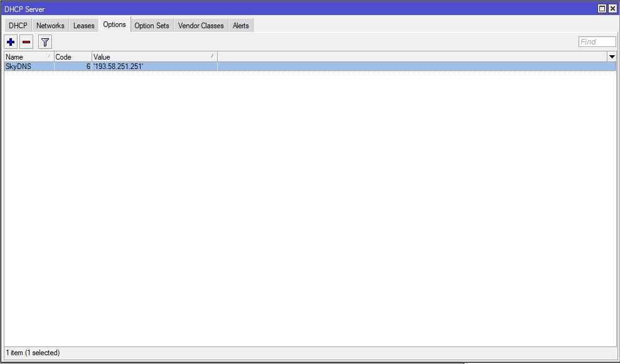This screenshot has width=620, height=364.
Task: Sort by the Code column header
Action: coord(73,56)
